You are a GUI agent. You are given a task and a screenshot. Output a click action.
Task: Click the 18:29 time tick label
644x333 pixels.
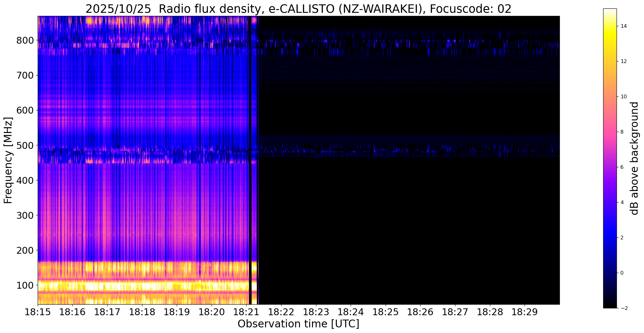click(525, 312)
